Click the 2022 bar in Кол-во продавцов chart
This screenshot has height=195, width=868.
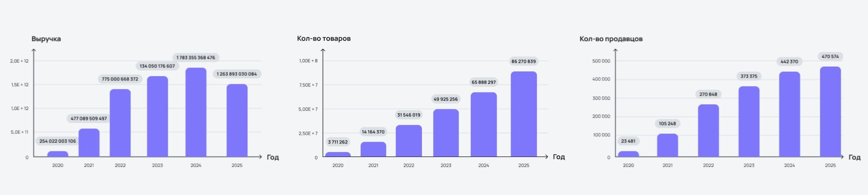(x=708, y=131)
